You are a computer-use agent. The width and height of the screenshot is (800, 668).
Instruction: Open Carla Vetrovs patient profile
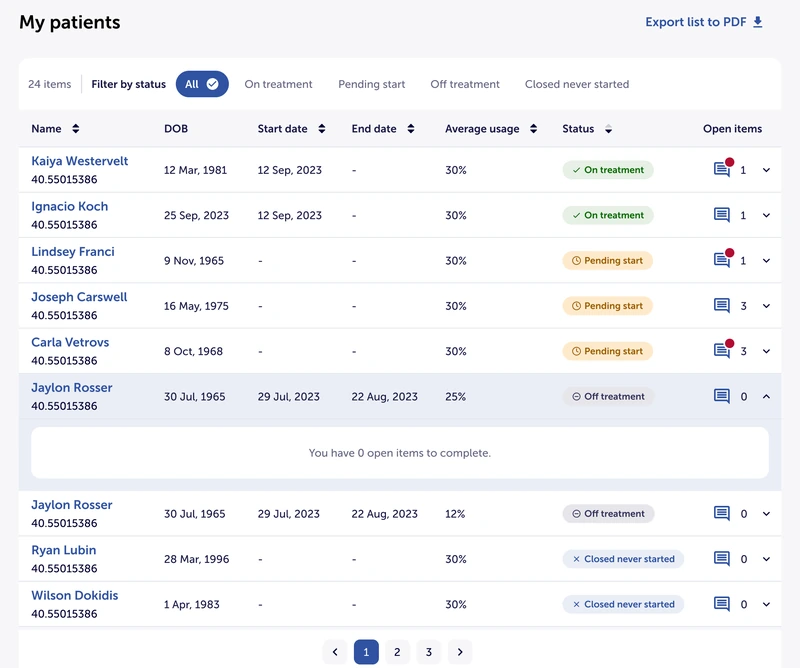pos(70,342)
